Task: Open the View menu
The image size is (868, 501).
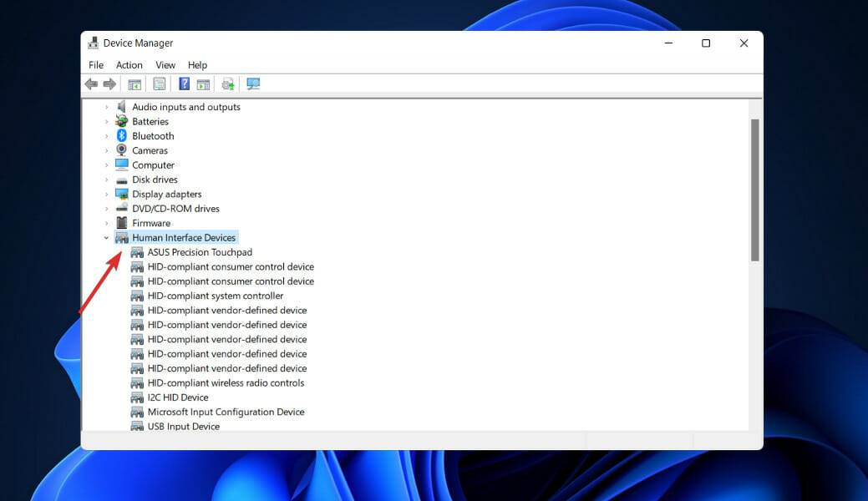Action: pos(165,65)
